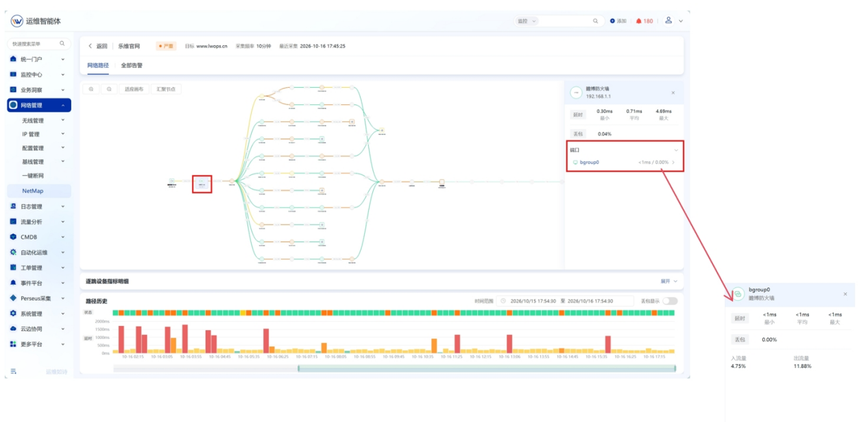
Task: Click the 日志管理 sidebar icon
Action: coord(13,207)
